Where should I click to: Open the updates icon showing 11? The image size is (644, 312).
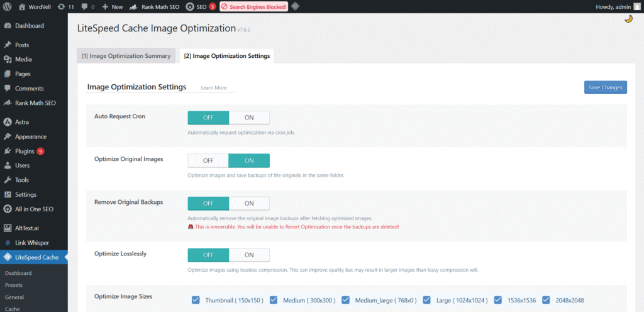pos(61,6)
